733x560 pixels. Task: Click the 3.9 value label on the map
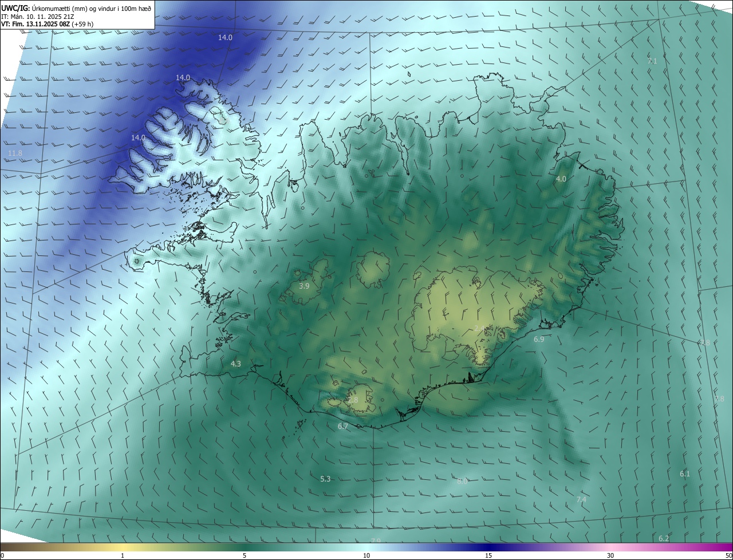coord(304,285)
